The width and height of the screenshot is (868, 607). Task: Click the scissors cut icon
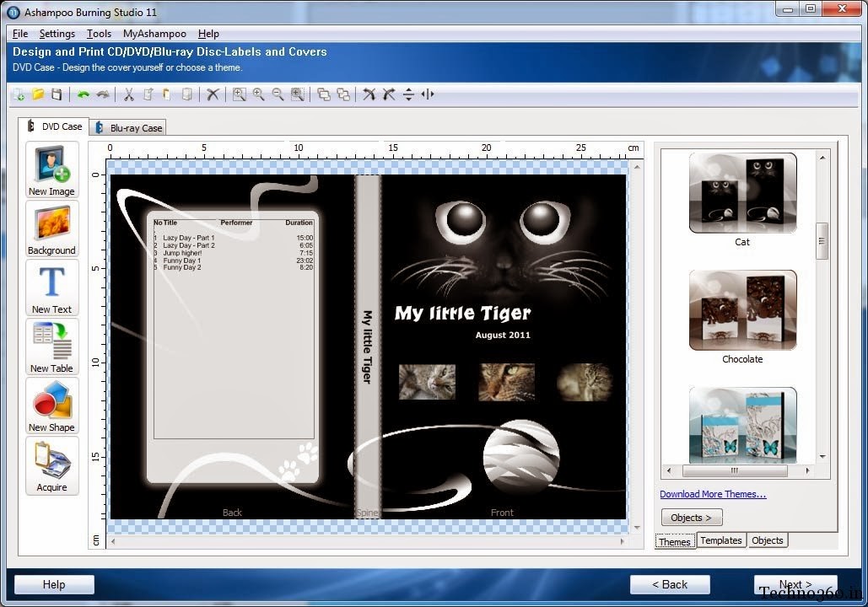128,94
